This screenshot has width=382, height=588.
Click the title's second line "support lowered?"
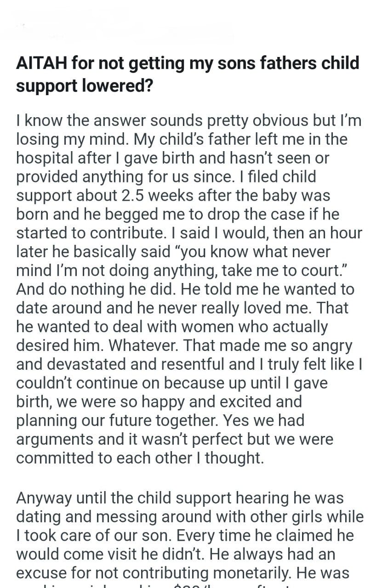[x=84, y=85]
